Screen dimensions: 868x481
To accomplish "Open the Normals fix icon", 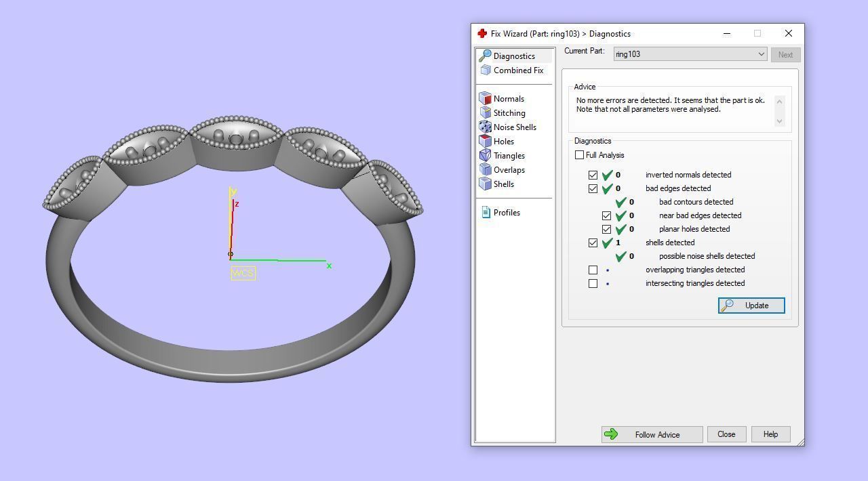I will tap(485, 99).
